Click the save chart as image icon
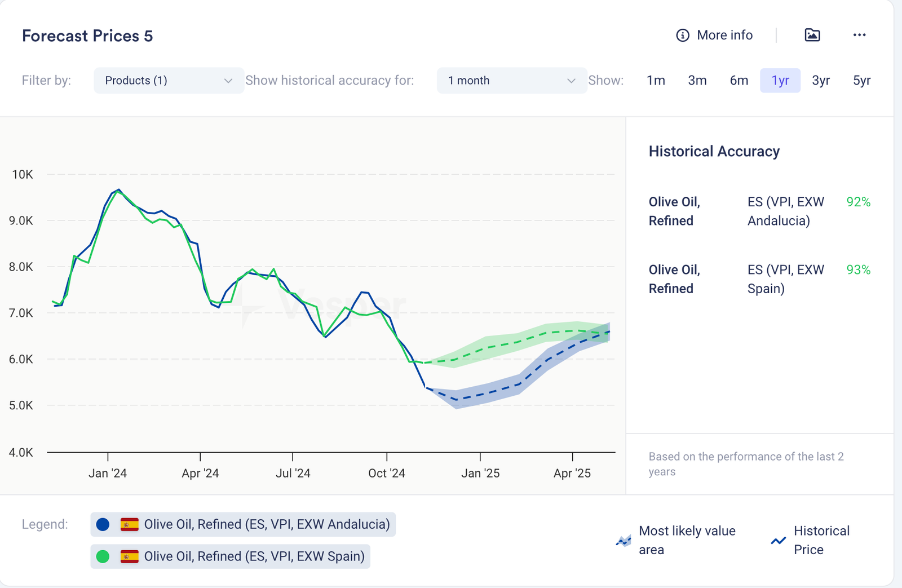 [x=812, y=35]
